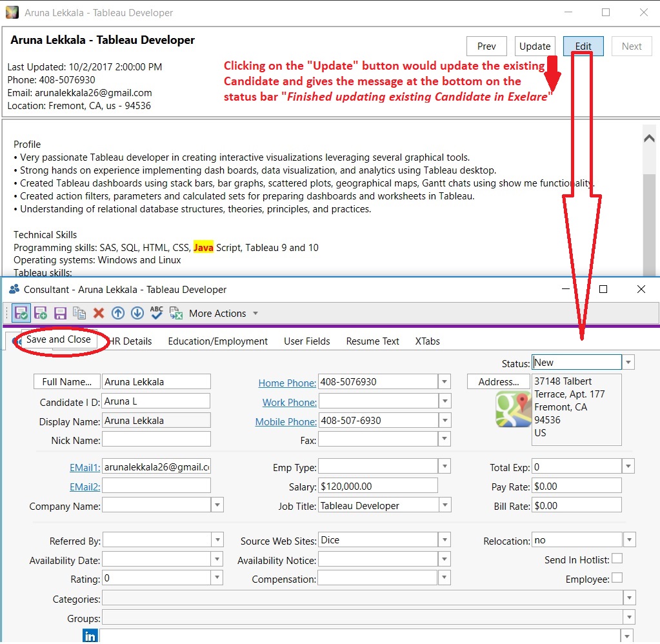Switch to the Resume Text tab
Image resolution: width=660 pixels, height=644 pixels.
(x=372, y=341)
